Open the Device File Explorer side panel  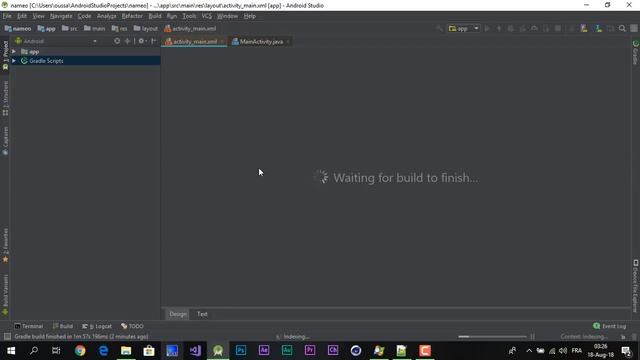[x=636, y=286]
